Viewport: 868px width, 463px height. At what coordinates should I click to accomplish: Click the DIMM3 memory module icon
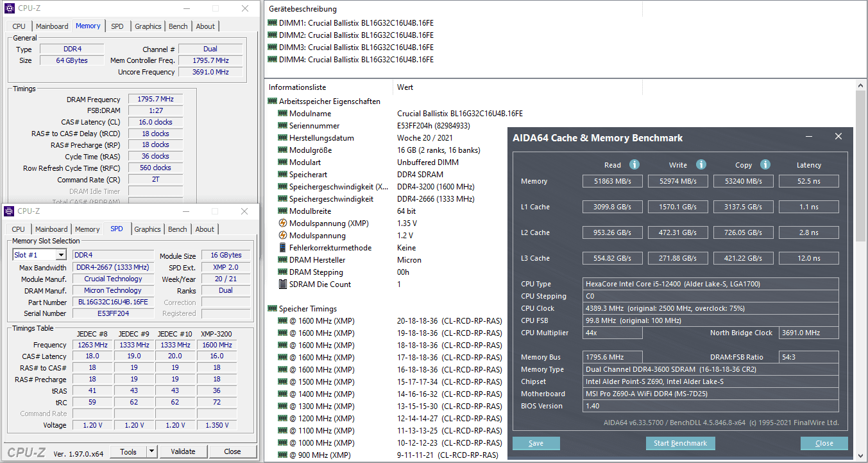click(x=273, y=48)
